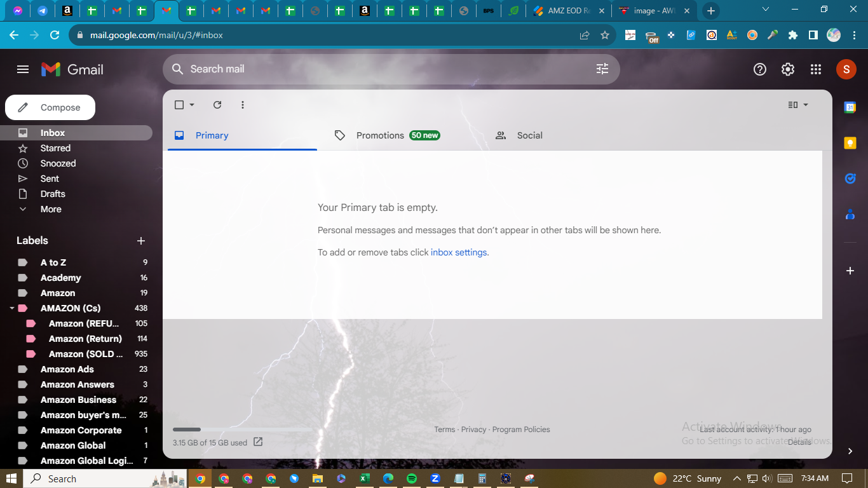
Task: Open Google Keep side panel icon
Action: (850, 143)
